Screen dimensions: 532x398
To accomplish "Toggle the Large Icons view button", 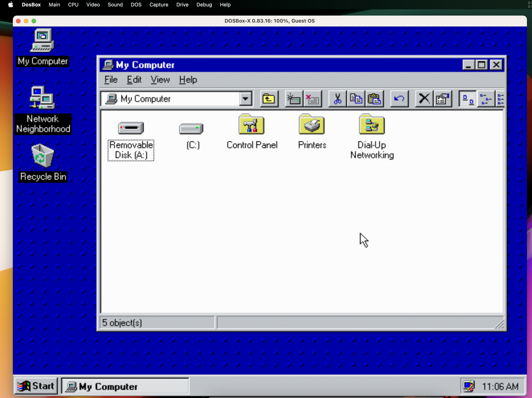I will [x=468, y=99].
